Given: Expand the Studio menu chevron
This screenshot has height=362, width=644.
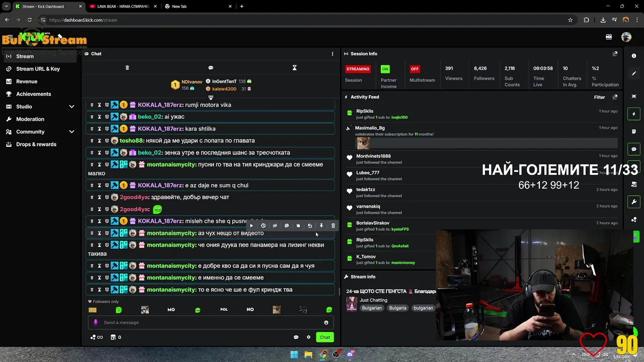Looking at the screenshot, I should click(x=71, y=107).
